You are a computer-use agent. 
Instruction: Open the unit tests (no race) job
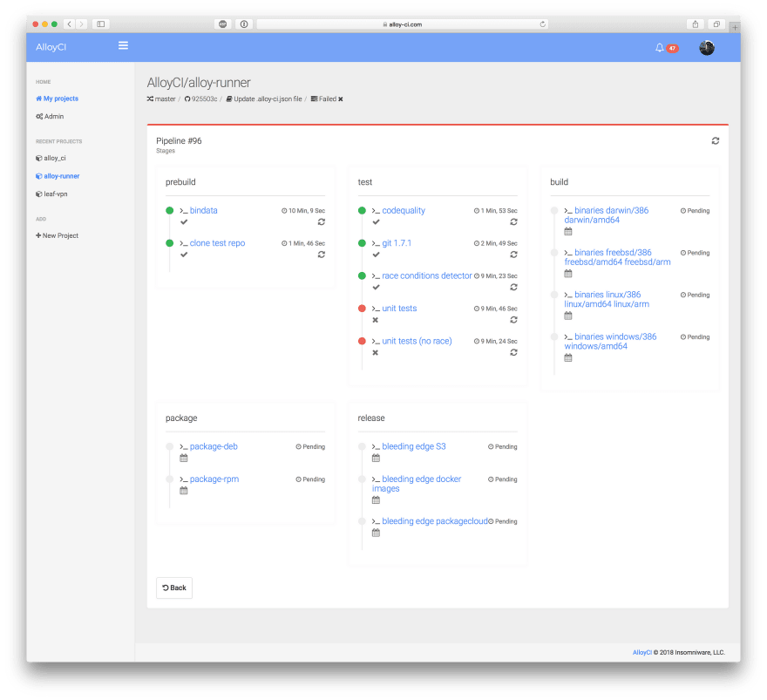coord(417,341)
